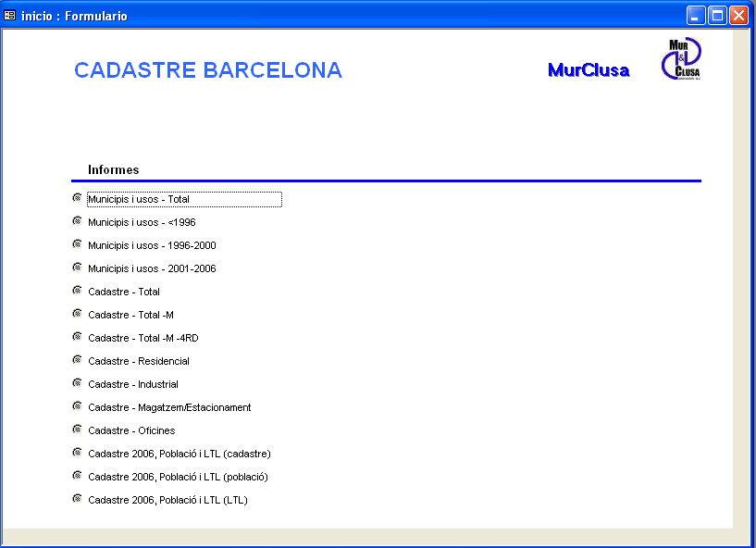The image size is (756, 548).
Task: Open the Cadastre - Total report
Action: coord(124,292)
